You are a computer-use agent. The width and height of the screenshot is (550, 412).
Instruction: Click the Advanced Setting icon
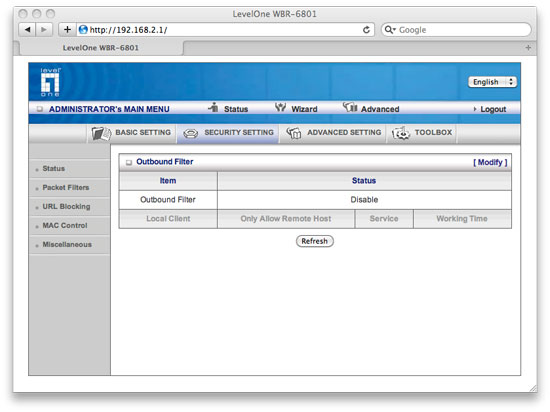tap(294, 133)
